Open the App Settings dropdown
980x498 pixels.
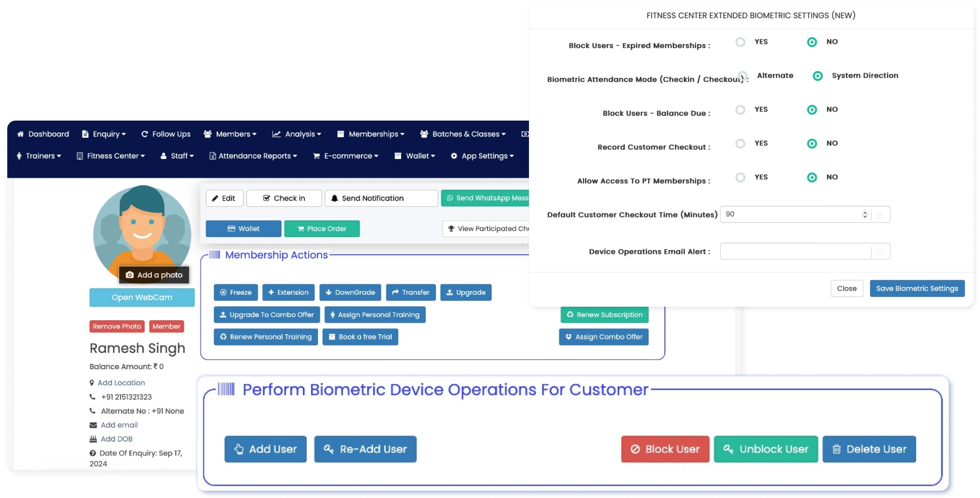click(x=482, y=156)
